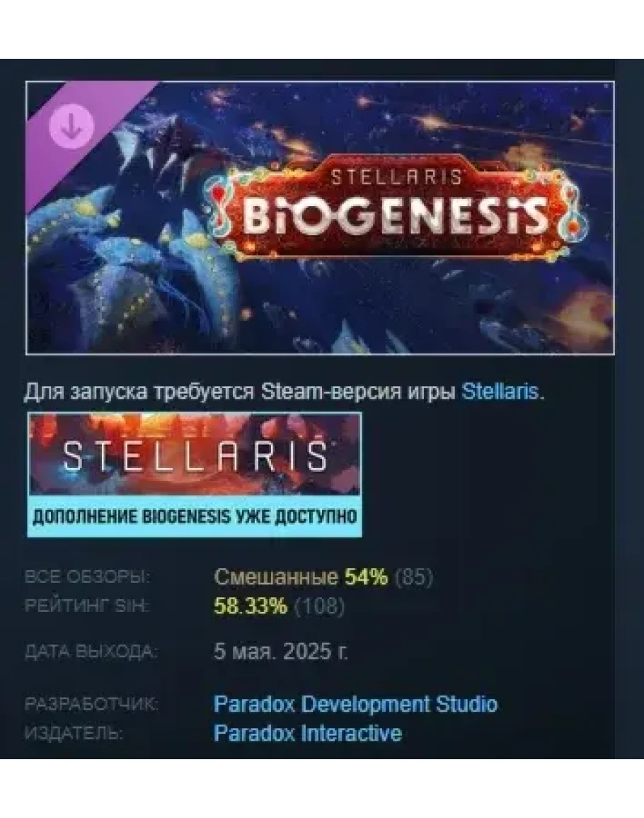Click the (108) SIH rating count
The image size is (644, 818).
pyautogui.click(x=320, y=606)
